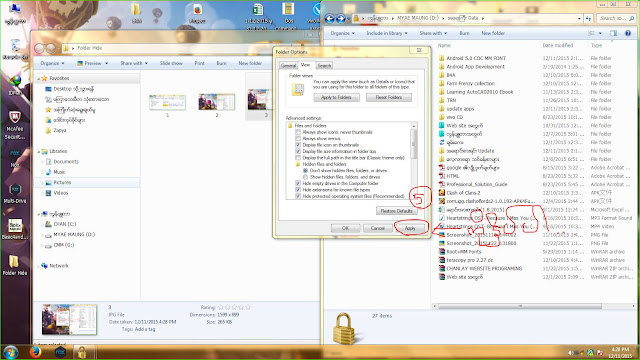This screenshot has width=640, height=360.
Task: Select the image thumbnail labeled 1
Action: pyautogui.click(x=167, y=102)
